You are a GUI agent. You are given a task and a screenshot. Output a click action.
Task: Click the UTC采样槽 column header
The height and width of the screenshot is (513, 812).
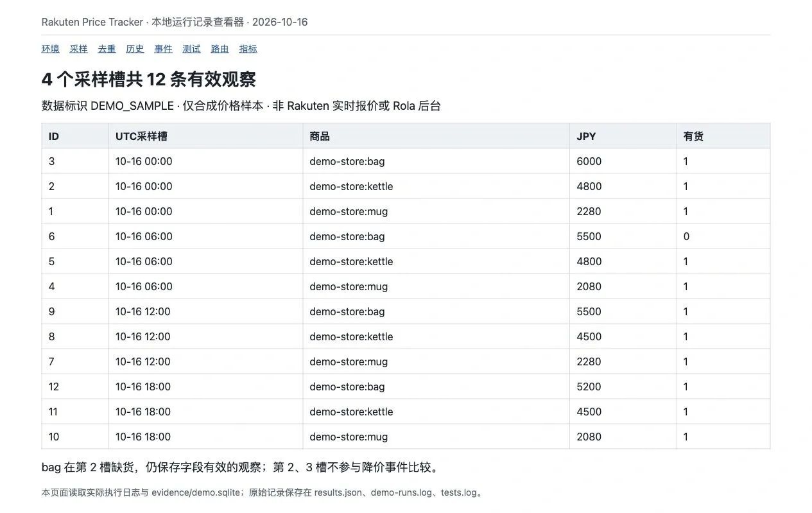205,136
